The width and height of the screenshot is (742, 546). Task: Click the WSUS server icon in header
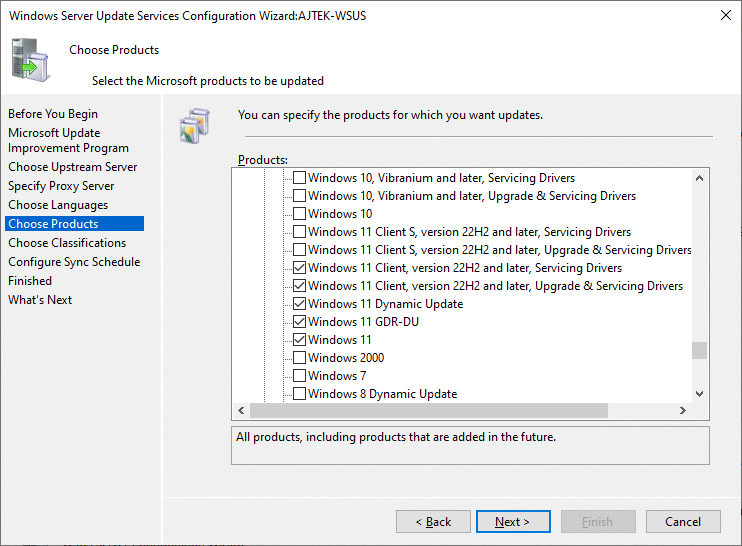tap(29, 61)
